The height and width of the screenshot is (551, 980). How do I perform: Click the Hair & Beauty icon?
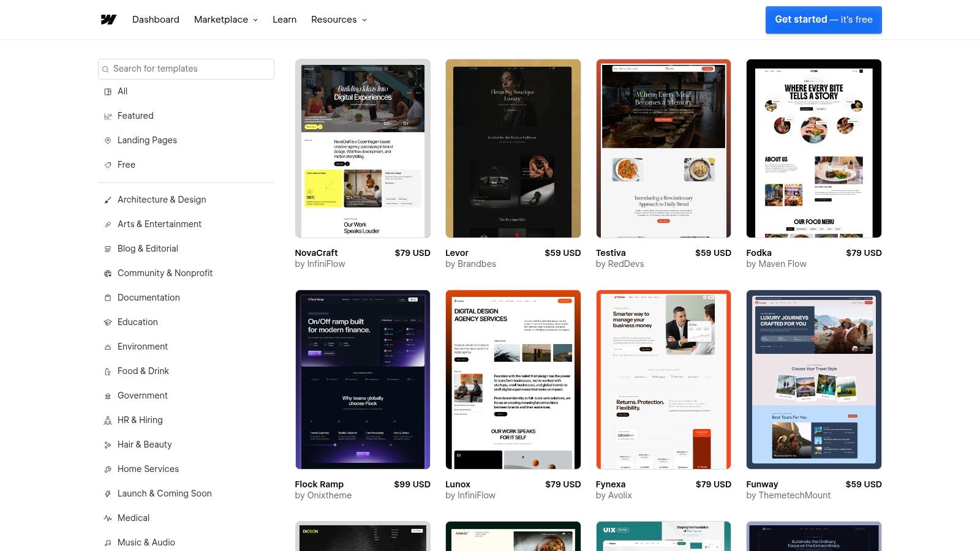point(108,445)
